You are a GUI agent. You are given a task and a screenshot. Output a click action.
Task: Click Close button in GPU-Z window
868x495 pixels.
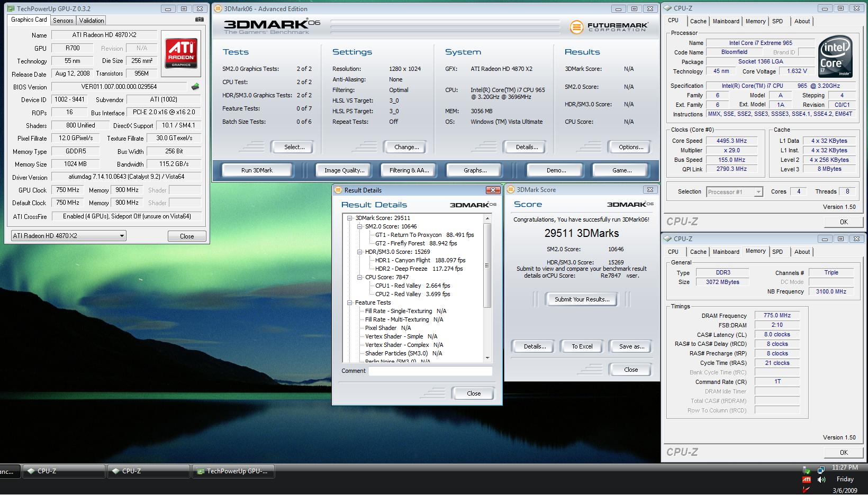point(186,236)
